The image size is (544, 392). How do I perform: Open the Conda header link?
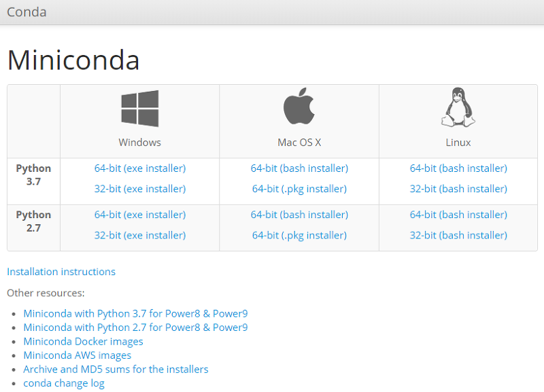point(27,12)
